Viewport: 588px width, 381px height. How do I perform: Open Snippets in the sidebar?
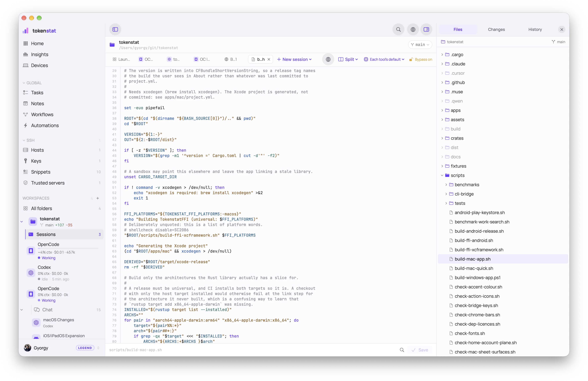click(62, 172)
